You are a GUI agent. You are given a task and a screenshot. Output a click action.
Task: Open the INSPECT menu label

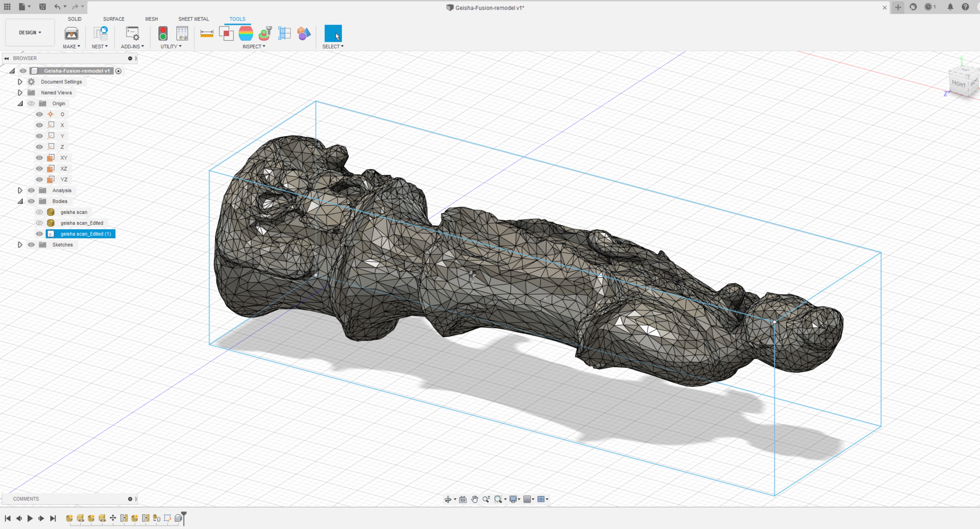point(254,46)
